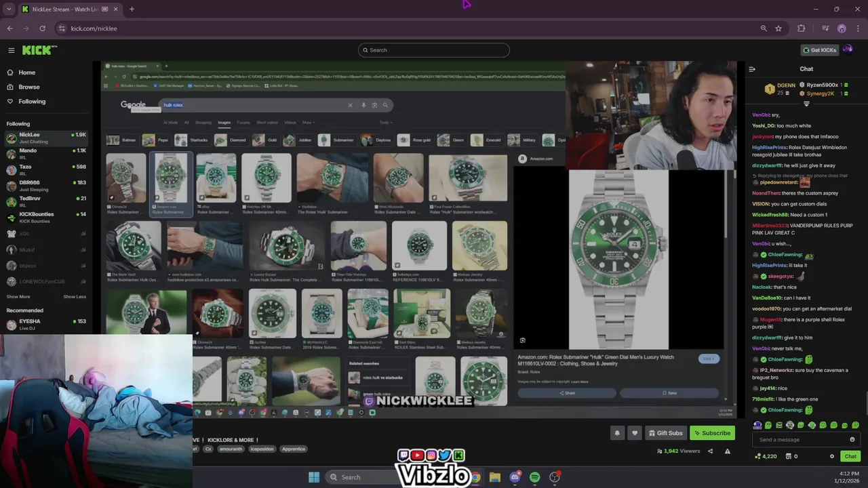Image resolution: width=868 pixels, height=488 pixels.
Task: Open File Explorer from taskbar
Action: 495,477
